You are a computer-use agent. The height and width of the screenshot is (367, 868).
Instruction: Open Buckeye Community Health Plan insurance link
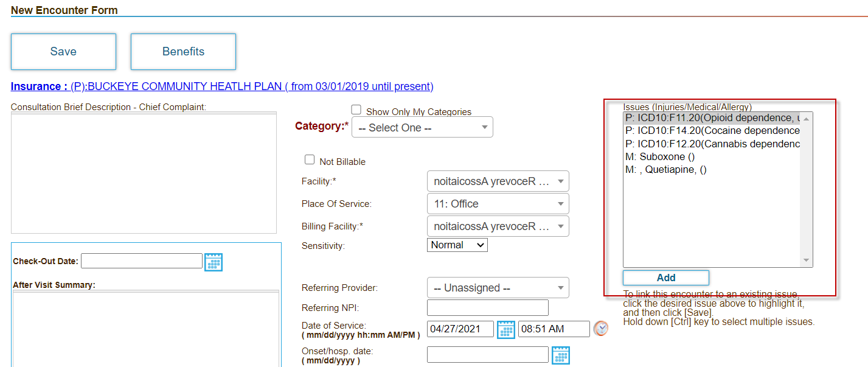(x=252, y=86)
